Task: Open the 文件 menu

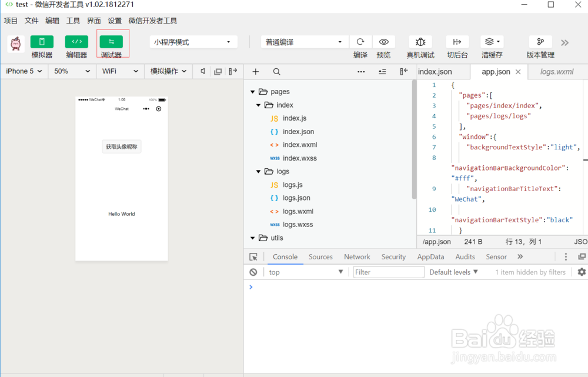Action: point(32,21)
